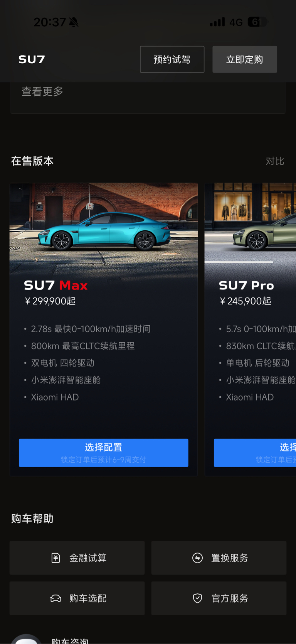Click the 预约试驾 button

pyautogui.click(x=172, y=59)
